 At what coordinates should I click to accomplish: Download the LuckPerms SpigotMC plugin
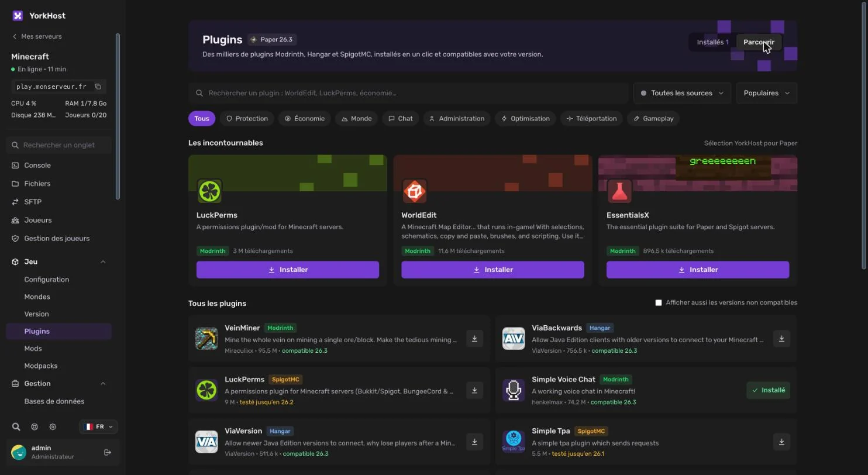(474, 390)
